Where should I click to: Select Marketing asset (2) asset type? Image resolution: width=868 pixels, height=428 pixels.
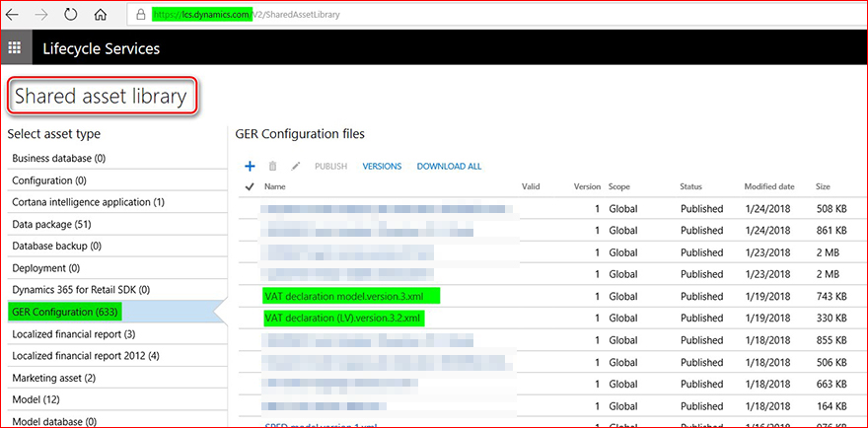click(116, 378)
